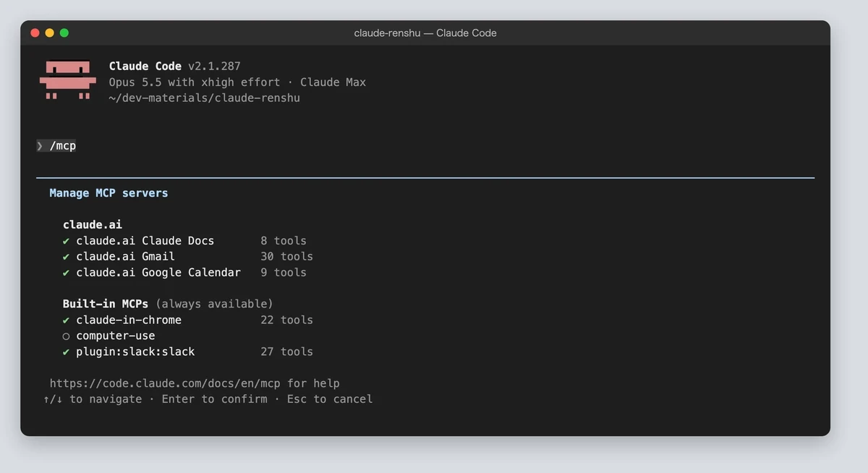Click the version number v2.1.287
This screenshot has width=868, height=473.
pyautogui.click(x=214, y=67)
